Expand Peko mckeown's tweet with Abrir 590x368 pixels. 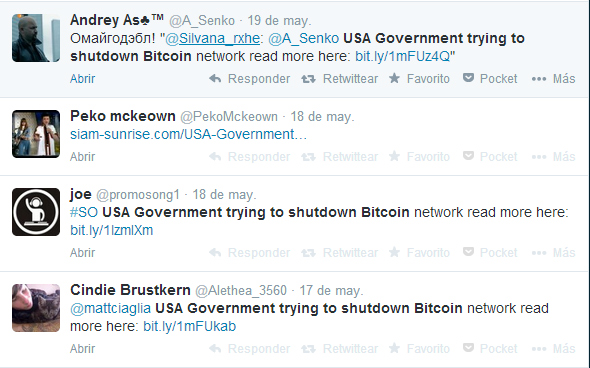tap(82, 157)
